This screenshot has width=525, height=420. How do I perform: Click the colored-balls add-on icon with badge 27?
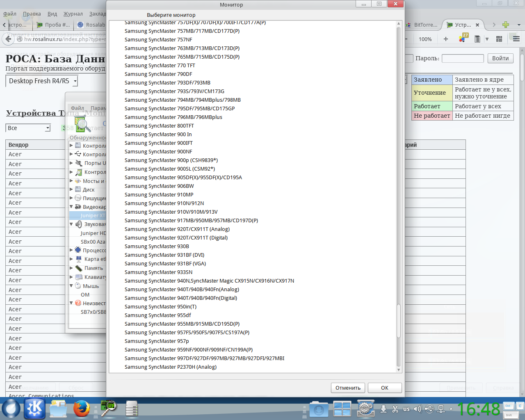[463, 38]
